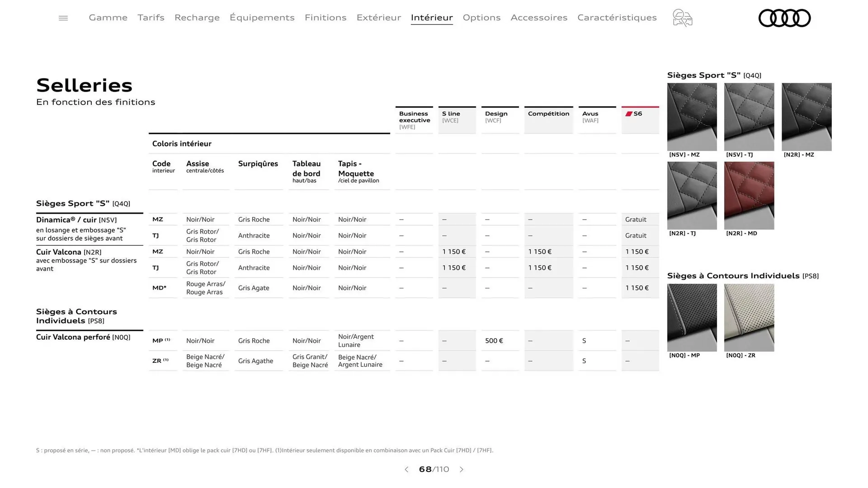Screen dimensions: 868x488
Task: Select the [N0Q] - ZR beige leather thumbnail
Action: pos(749,317)
